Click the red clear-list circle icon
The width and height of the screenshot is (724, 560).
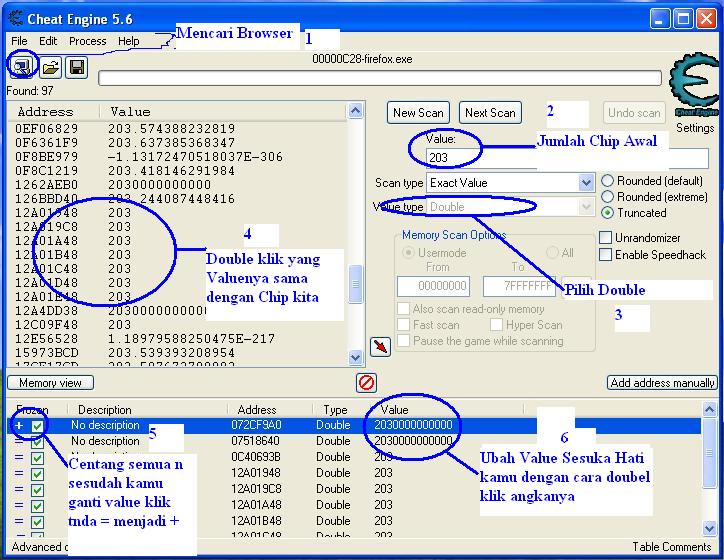367,383
